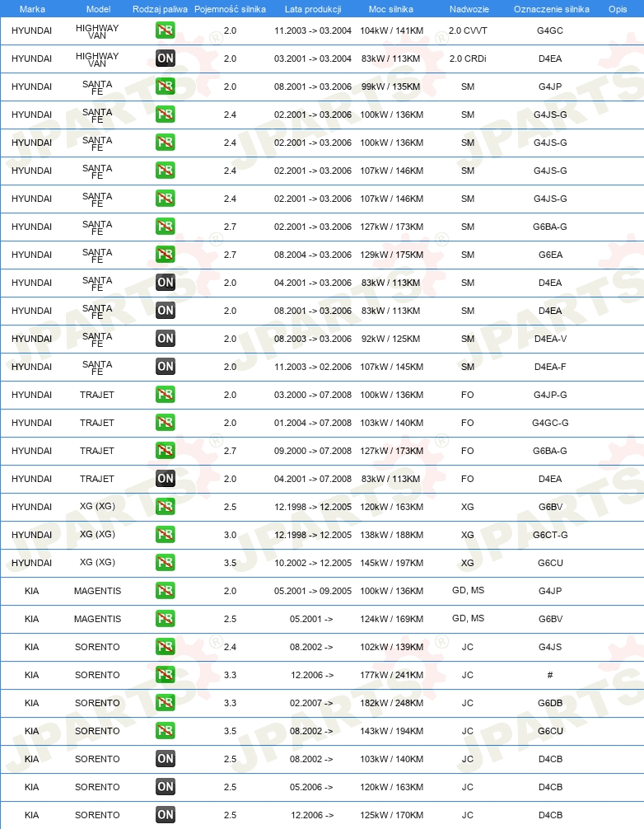Click the '01.2004 -> 07.2008' production years cell
644x829 pixels.
point(313,423)
